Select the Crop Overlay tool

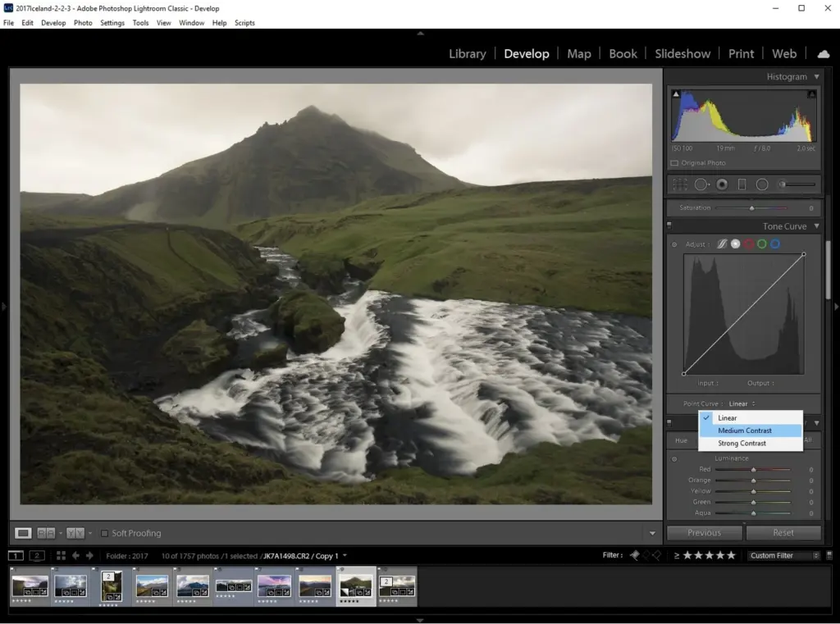click(680, 184)
